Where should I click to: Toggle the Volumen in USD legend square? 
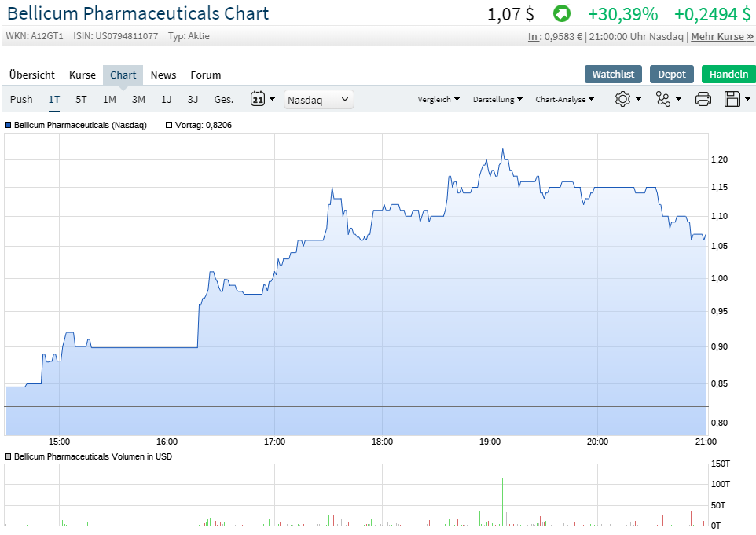point(6,456)
